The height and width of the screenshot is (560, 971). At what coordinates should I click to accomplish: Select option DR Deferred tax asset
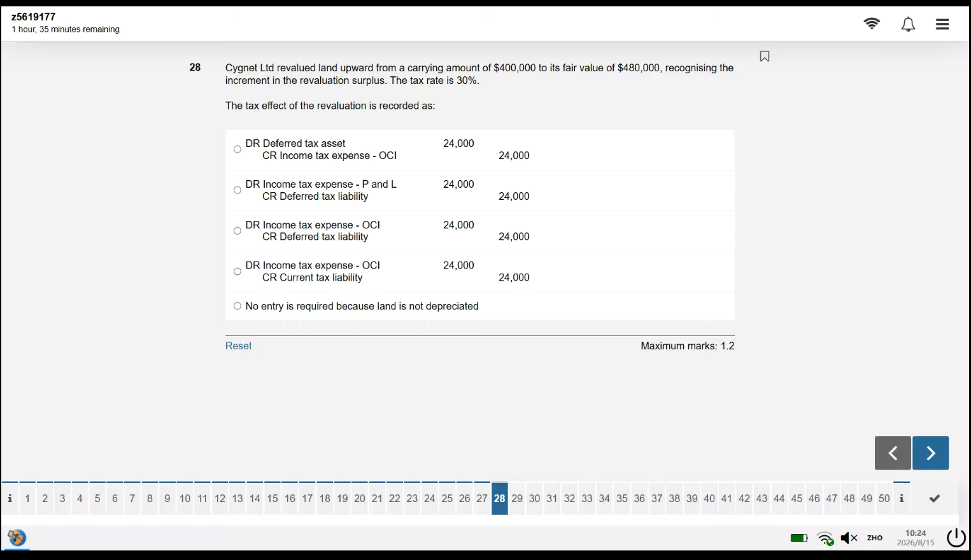(x=237, y=150)
